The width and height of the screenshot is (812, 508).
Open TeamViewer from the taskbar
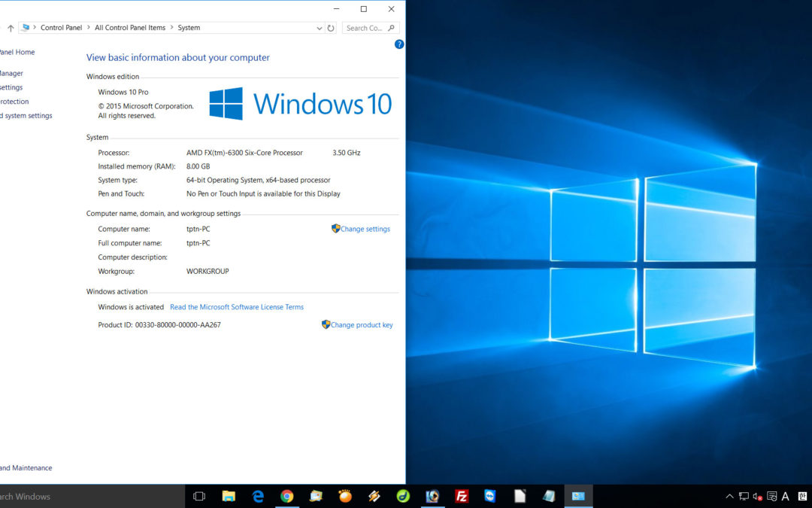click(490, 496)
